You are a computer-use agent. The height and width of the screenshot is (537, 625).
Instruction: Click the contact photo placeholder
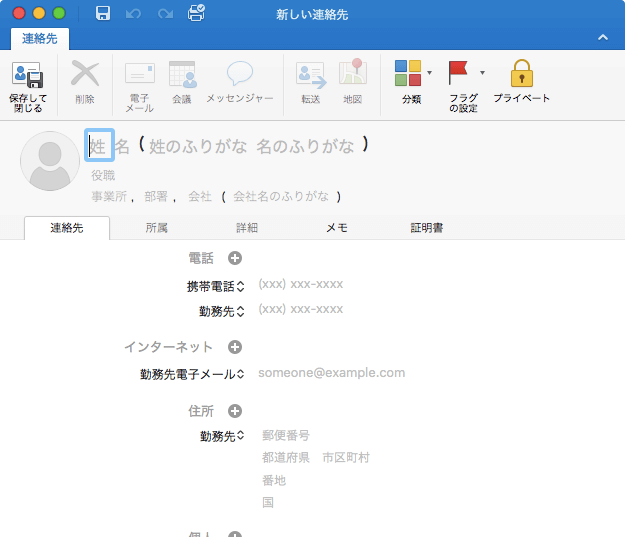click(50, 161)
